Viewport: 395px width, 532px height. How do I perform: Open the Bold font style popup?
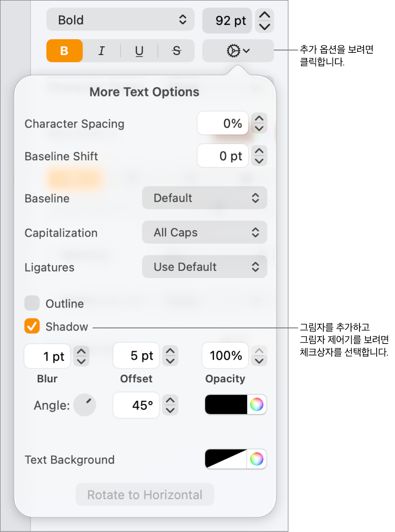[x=120, y=20]
